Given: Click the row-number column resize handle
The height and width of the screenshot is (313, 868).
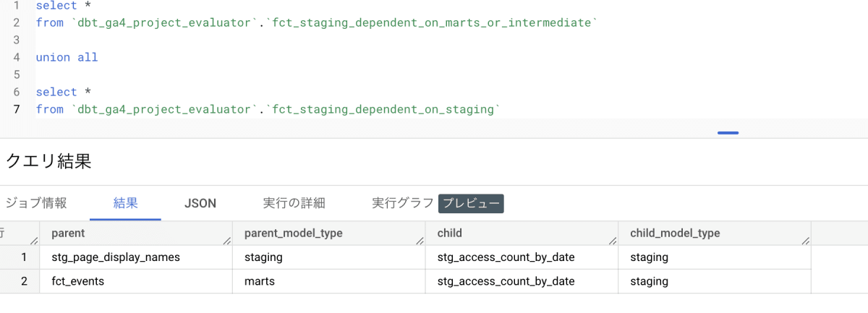Looking at the screenshot, I should pyautogui.click(x=33, y=240).
